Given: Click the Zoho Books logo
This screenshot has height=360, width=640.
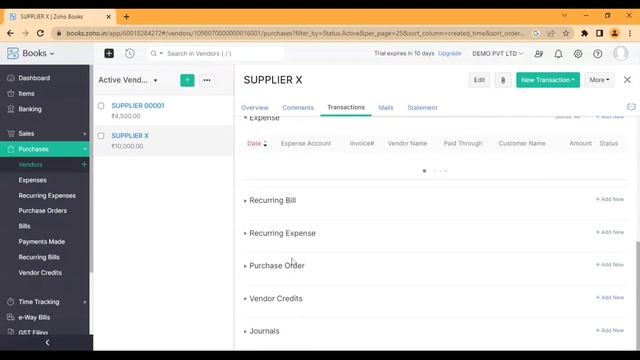Looking at the screenshot, I should tap(13, 53).
